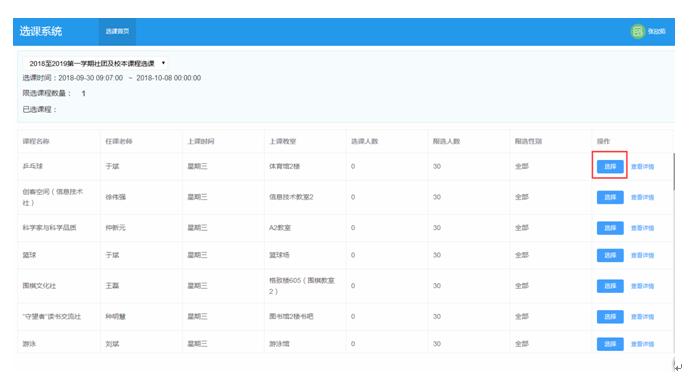Click the 选课时间 date range text
This screenshot has height=376, width=690.
tap(130, 78)
